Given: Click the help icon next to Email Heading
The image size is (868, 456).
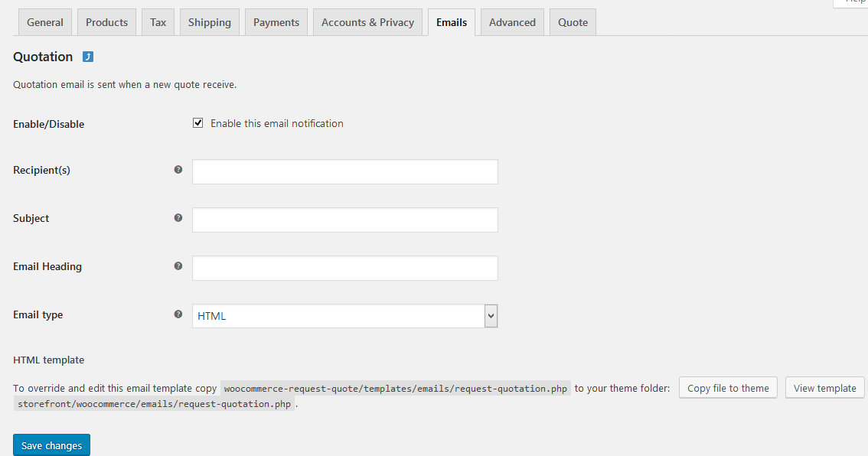Looking at the screenshot, I should (x=178, y=265).
